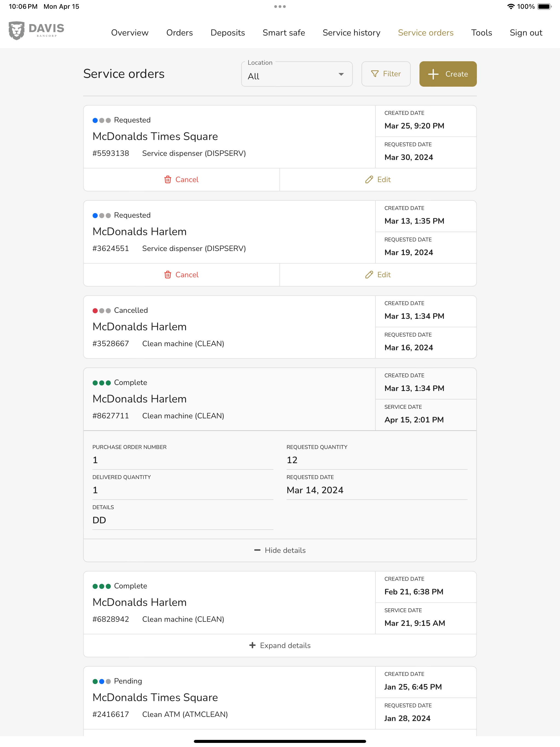
Task: Click status dots on Pending order
Action: pyautogui.click(x=102, y=681)
